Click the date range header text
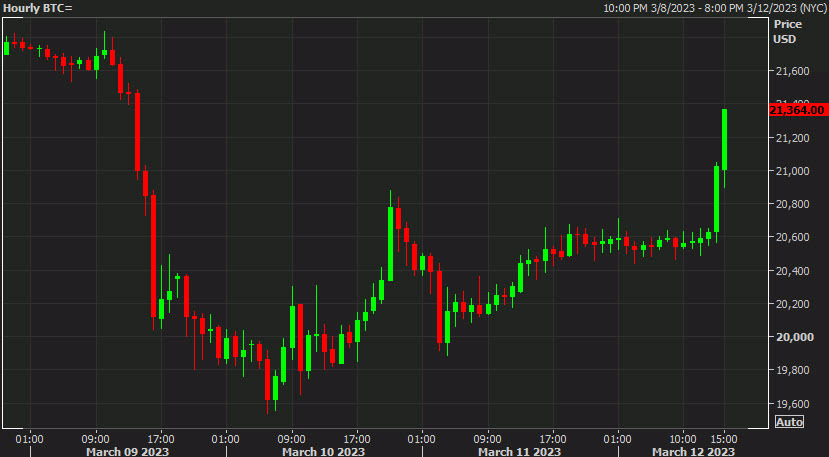829x457 pixels. pyautogui.click(x=714, y=8)
